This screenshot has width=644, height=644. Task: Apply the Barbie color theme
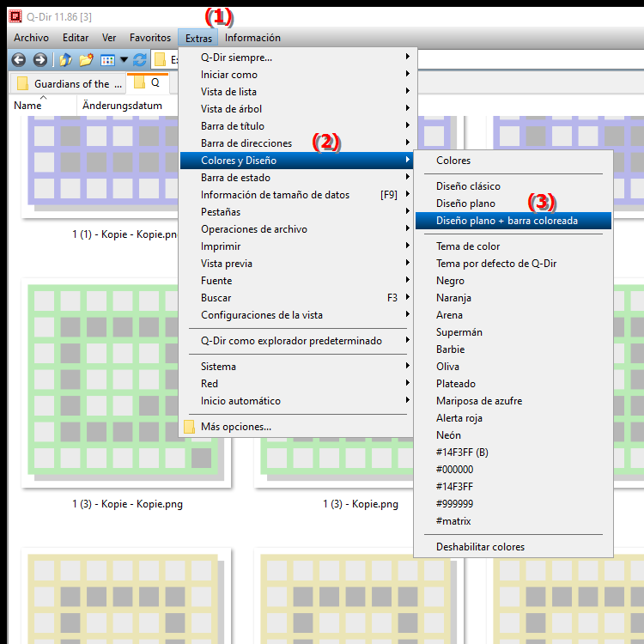coord(513,349)
